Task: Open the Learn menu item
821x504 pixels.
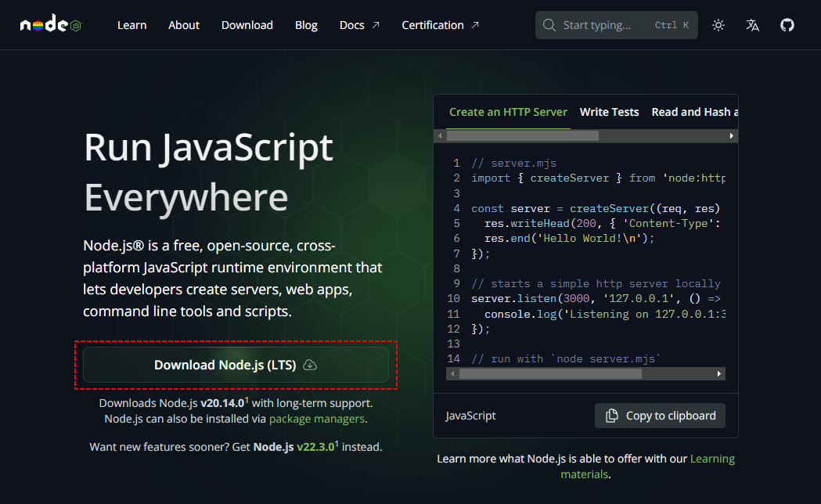Action: (x=132, y=25)
